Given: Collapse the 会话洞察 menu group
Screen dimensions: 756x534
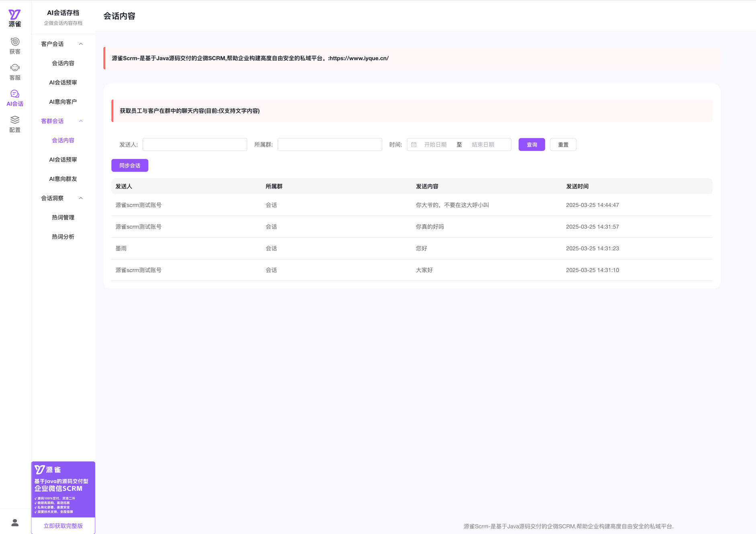Looking at the screenshot, I should (x=81, y=198).
